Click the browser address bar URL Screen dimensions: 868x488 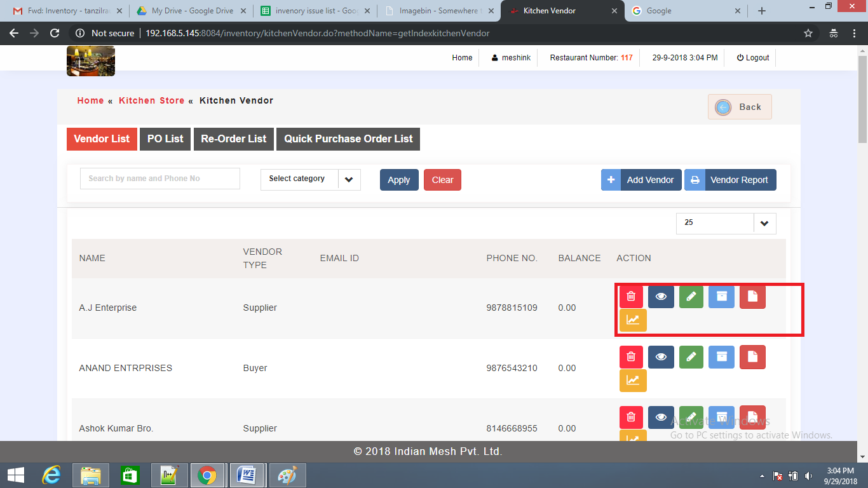point(318,33)
